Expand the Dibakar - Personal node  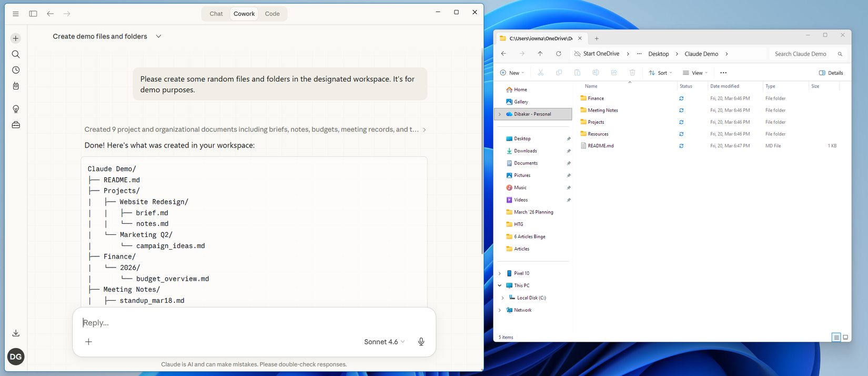click(x=500, y=114)
